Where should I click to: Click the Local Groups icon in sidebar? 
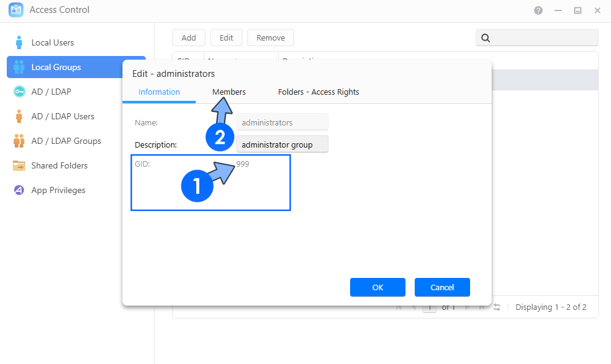point(18,67)
